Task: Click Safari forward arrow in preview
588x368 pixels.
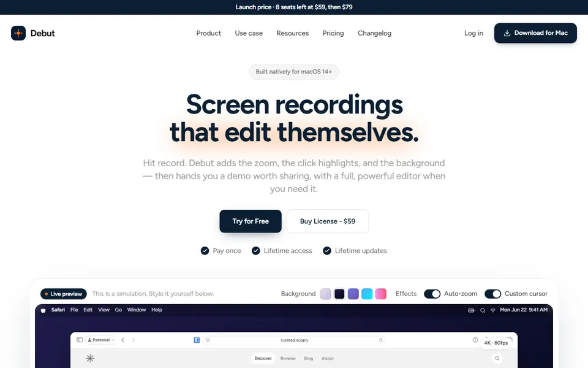Action: coord(133,340)
